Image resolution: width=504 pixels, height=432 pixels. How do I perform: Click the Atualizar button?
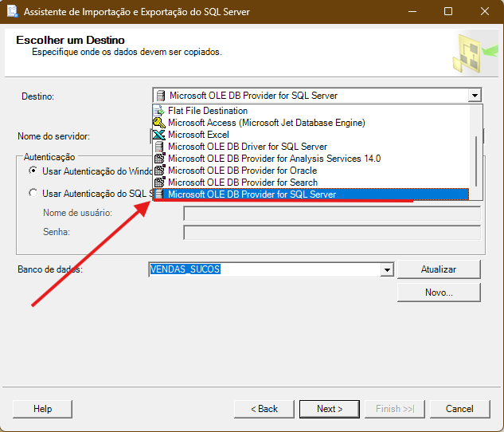(439, 269)
